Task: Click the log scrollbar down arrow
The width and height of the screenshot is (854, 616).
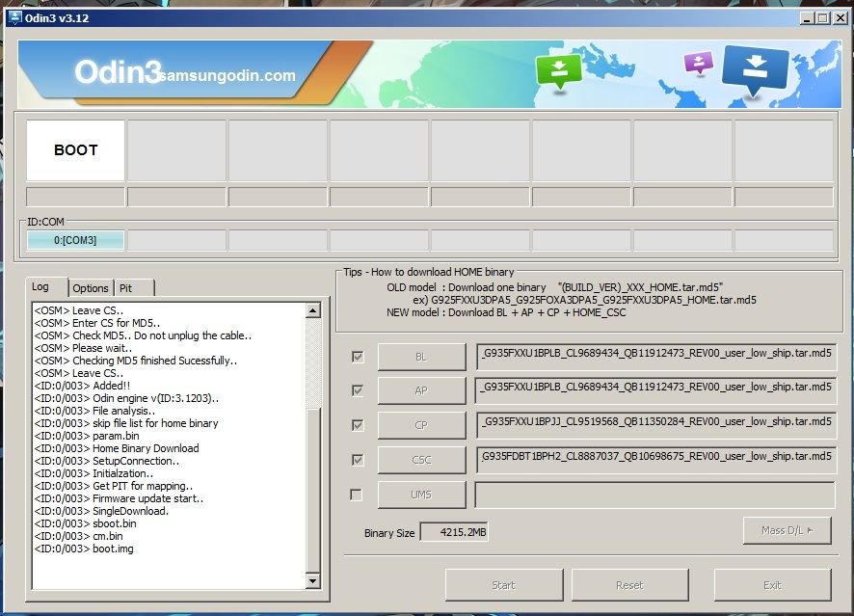Action: coord(313,581)
